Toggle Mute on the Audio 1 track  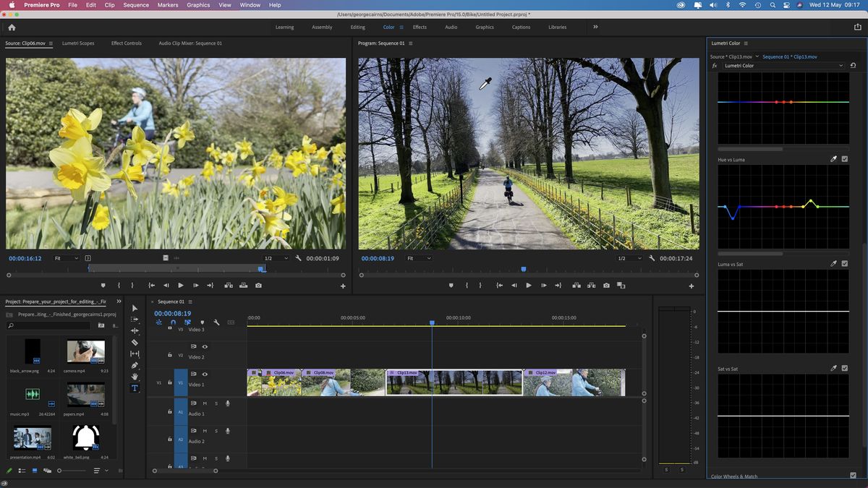coord(204,403)
